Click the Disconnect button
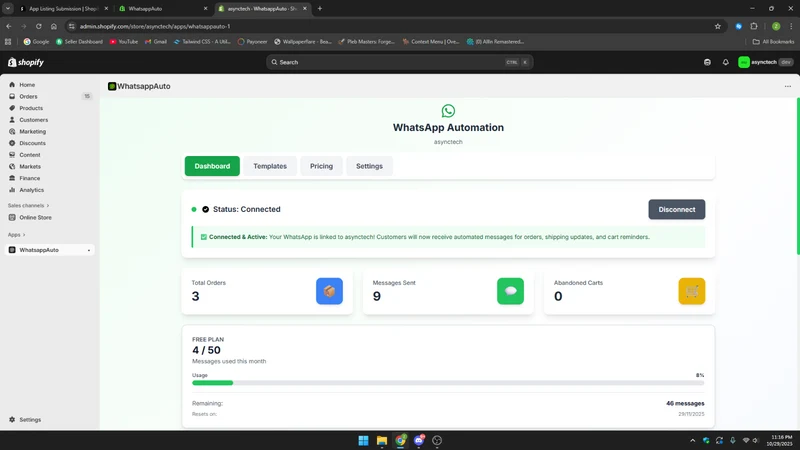800x450 pixels. click(677, 210)
